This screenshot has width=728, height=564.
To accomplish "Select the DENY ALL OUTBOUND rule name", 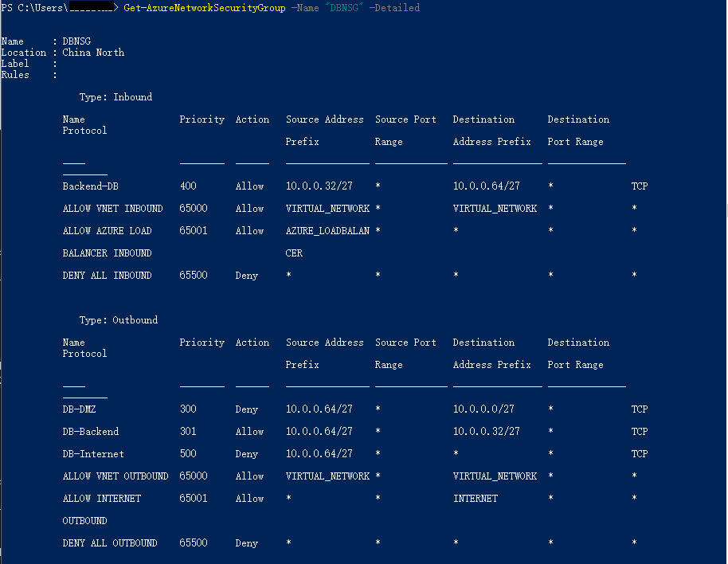I will (110, 543).
